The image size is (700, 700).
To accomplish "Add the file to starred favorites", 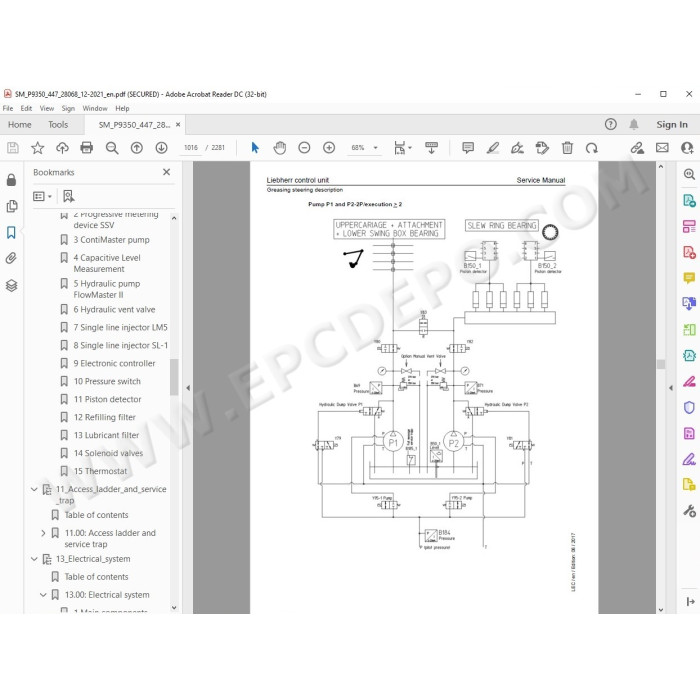I will (x=38, y=148).
